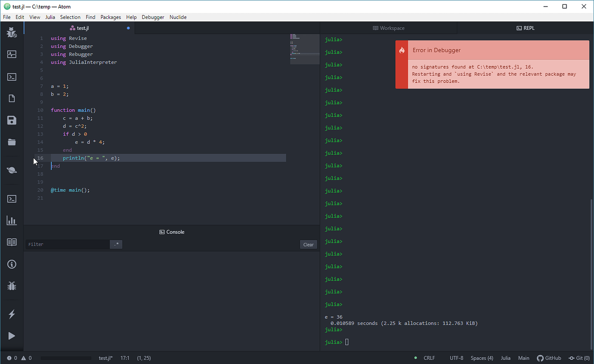Viewport: 594px width, 364px height.
Task: Create a new file via sidebar icon
Action: pos(12,98)
